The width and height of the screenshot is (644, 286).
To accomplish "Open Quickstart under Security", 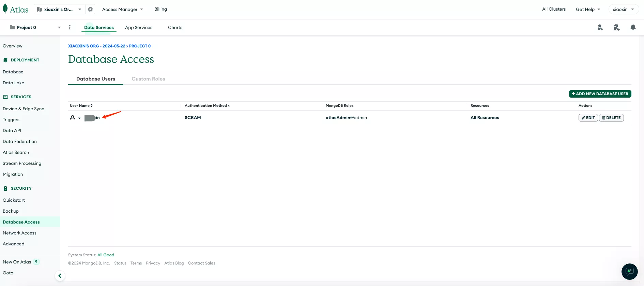I will coord(14,200).
